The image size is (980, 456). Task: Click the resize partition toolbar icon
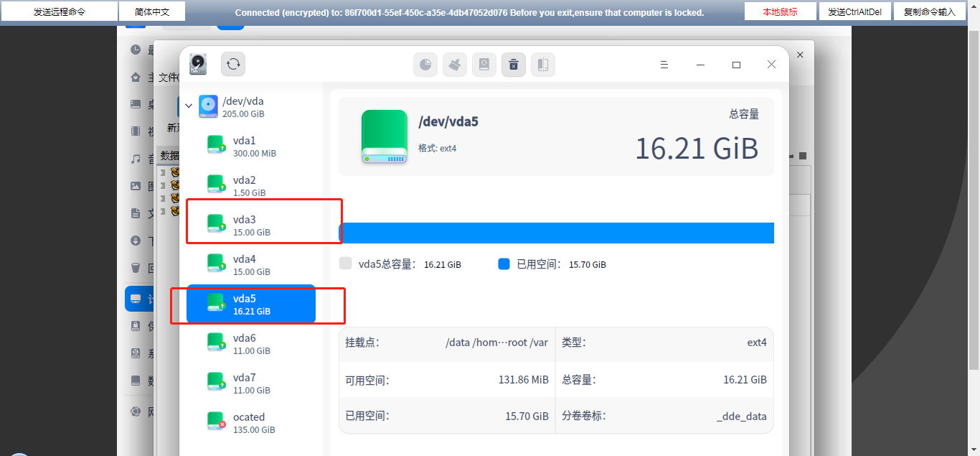point(543,65)
